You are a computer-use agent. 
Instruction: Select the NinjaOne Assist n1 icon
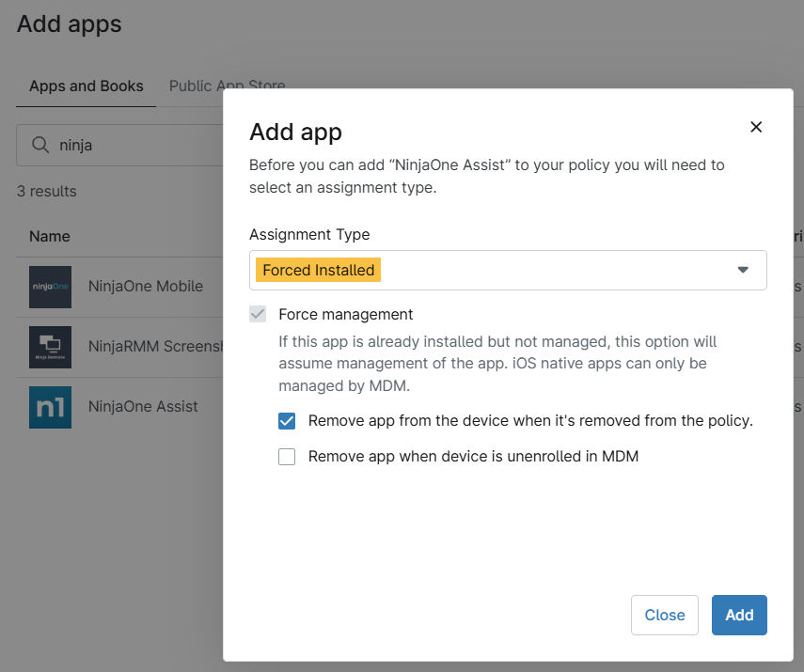click(50, 407)
